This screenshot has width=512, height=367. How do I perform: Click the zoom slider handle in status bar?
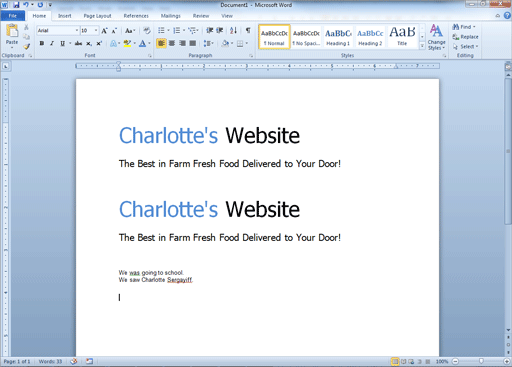point(481,361)
